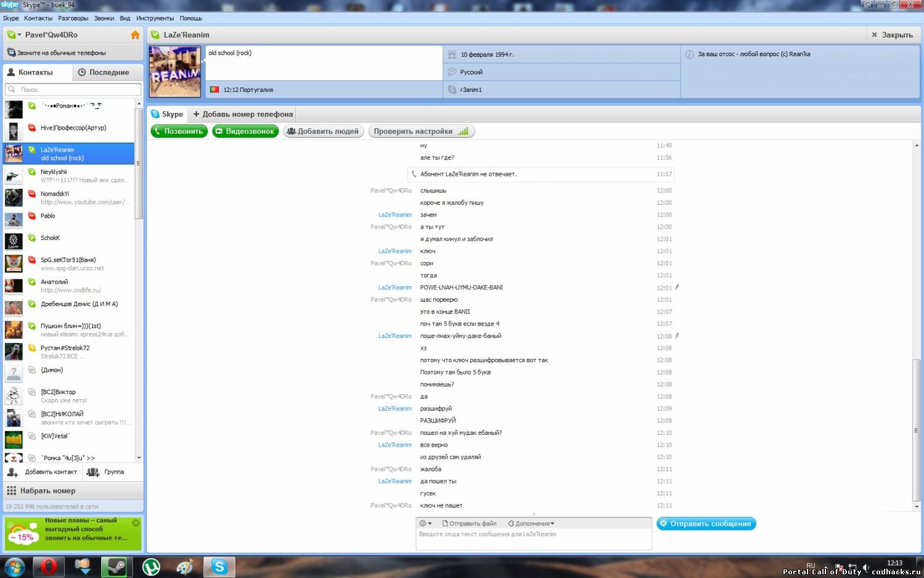Click 'Добавь номер телефона' tab
The width and height of the screenshot is (924, 578).
click(243, 114)
